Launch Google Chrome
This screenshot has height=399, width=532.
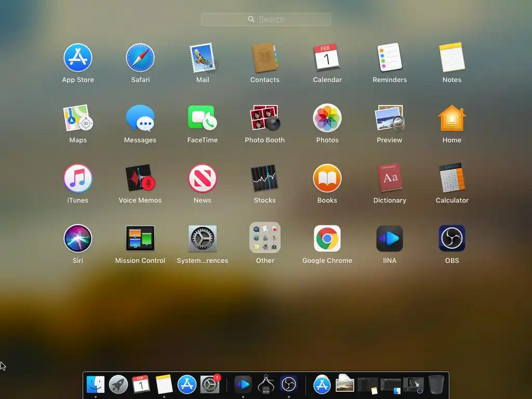coord(327,238)
